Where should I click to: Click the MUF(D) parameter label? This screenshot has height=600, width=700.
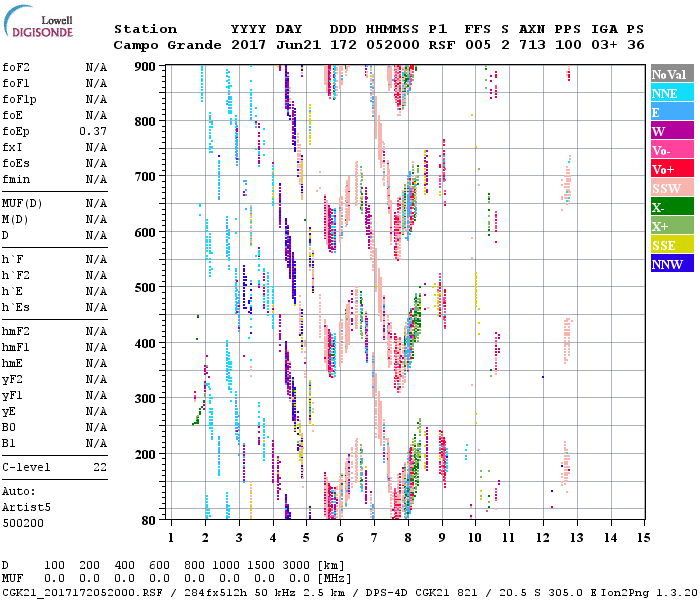(x=22, y=203)
